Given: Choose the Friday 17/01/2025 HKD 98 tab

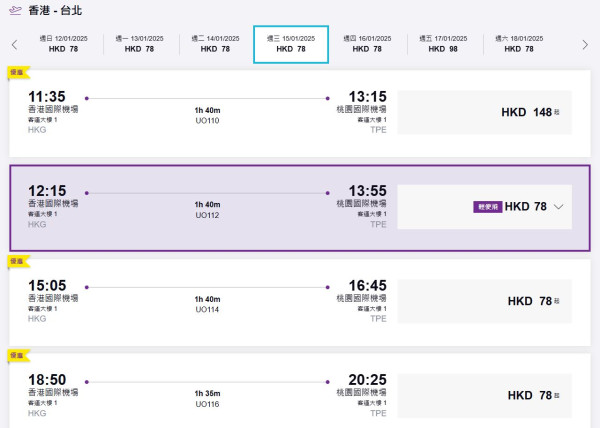Looking at the screenshot, I should 440,43.
